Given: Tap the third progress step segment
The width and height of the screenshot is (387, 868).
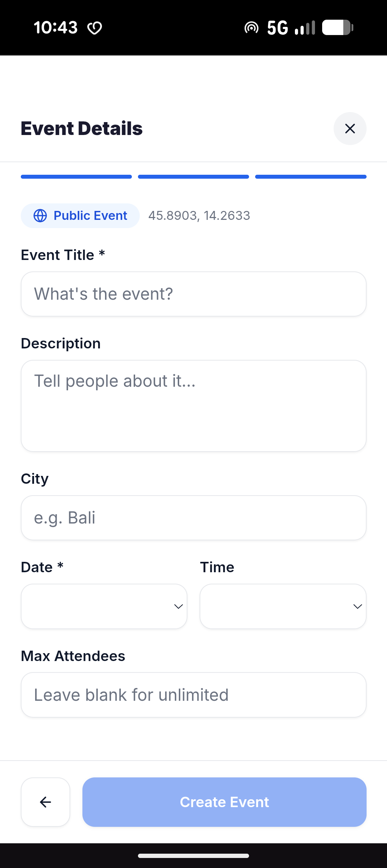Looking at the screenshot, I should (311, 177).
